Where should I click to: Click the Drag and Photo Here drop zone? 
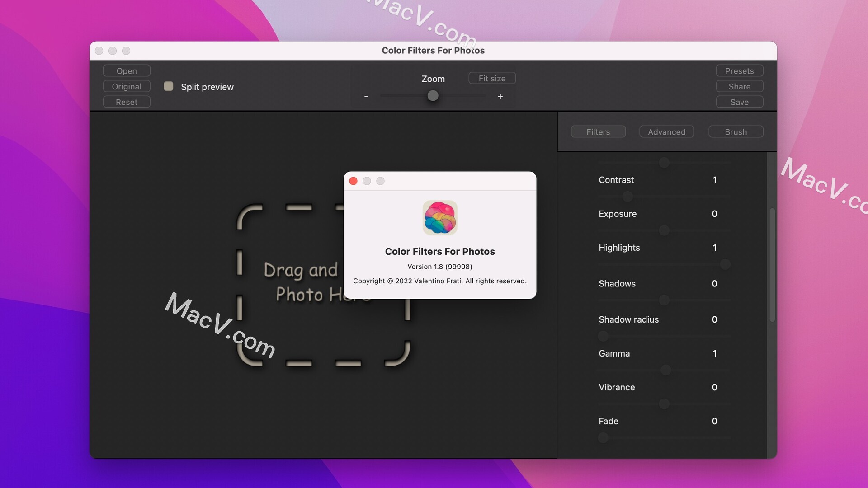pos(323,285)
